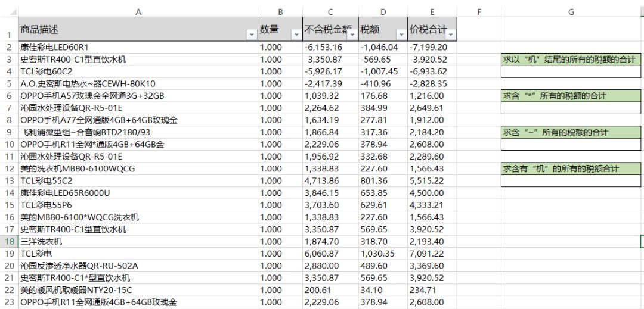Open the 商品描述 filter dropdown
Viewport: 644px width, 309px height.
(x=252, y=36)
